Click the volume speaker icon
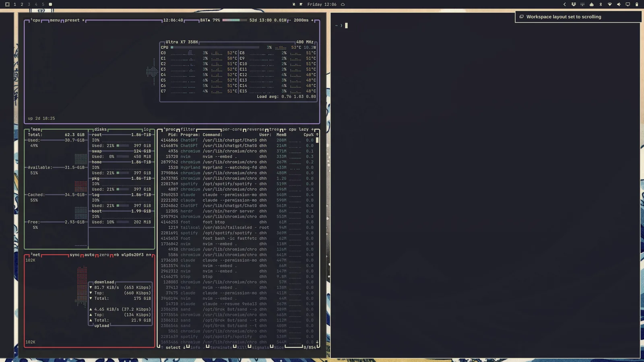This screenshot has height=362, width=644. point(619,4)
